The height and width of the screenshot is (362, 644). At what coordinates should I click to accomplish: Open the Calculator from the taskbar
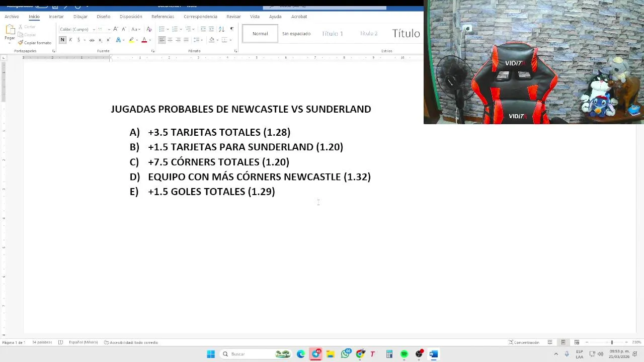[x=389, y=354]
